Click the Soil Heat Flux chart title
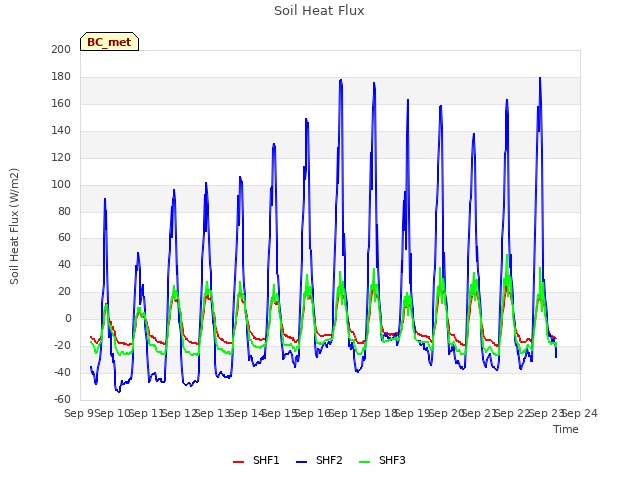640x480 pixels. [x=319, y=11]
